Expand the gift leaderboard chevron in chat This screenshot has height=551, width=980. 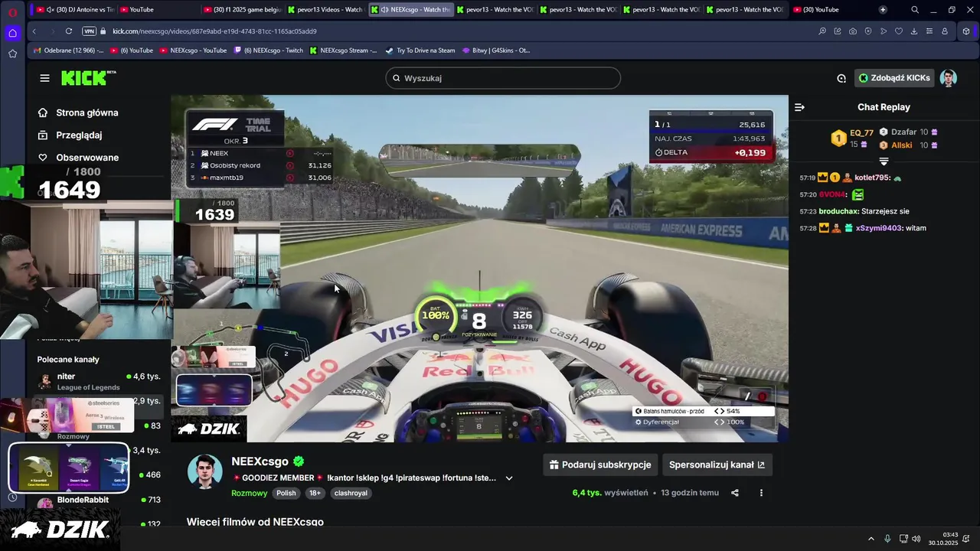[884, 161]
